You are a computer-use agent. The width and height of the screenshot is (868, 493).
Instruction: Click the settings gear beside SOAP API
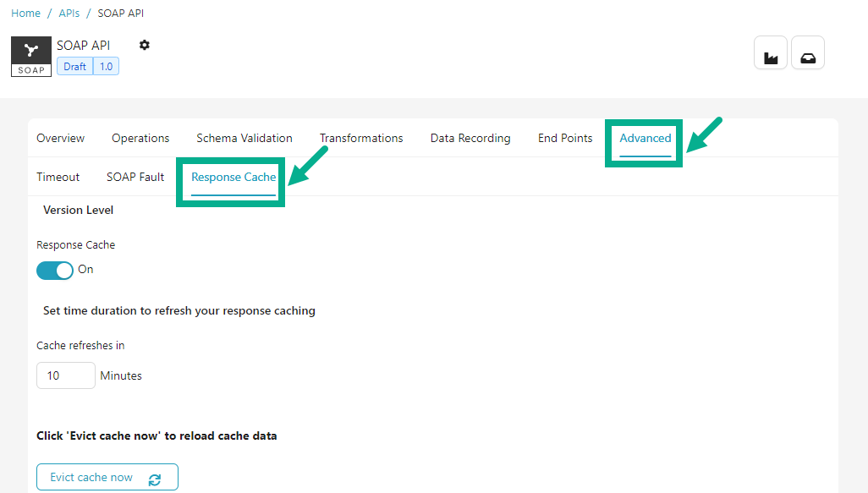pyautogui.click(x=145, y=45)
